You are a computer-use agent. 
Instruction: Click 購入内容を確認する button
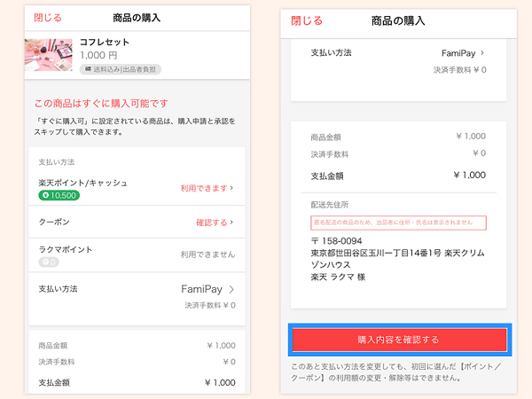tap(400, 340)
